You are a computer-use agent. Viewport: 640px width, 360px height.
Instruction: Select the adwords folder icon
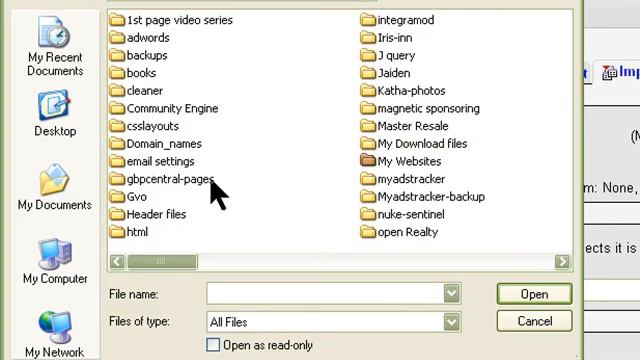click(x=117, y=38)
